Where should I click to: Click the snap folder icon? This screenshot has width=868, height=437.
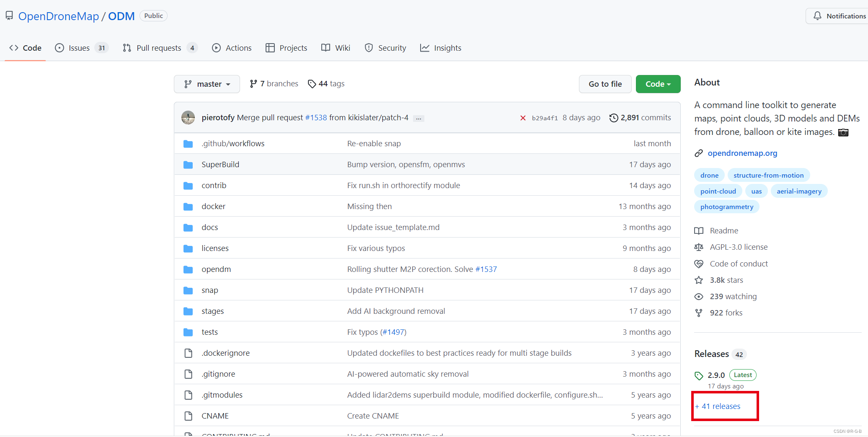click(188, 290)
